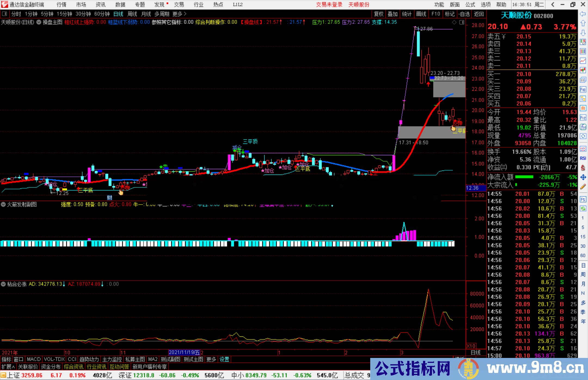
Task: Select the pencil drawing tool icon
Action: coord(583,187)
